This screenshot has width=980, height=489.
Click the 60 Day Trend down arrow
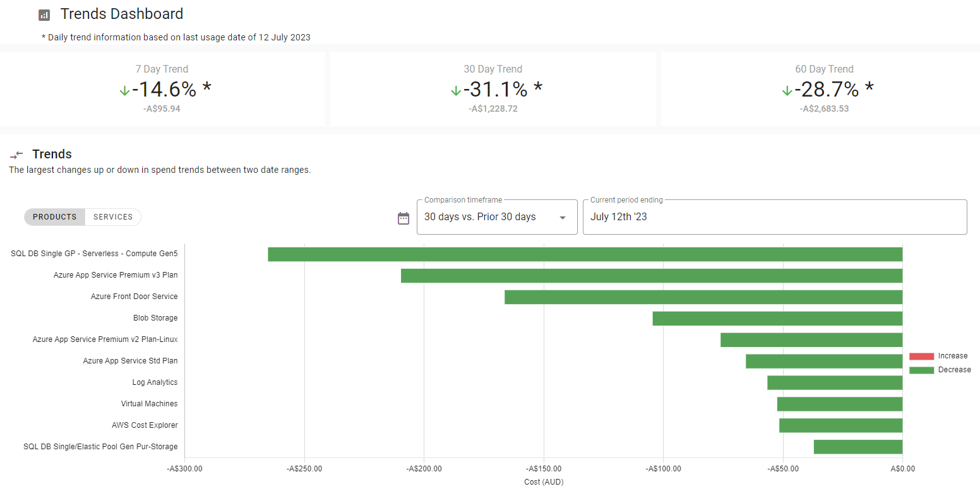(x=787, y=91)
